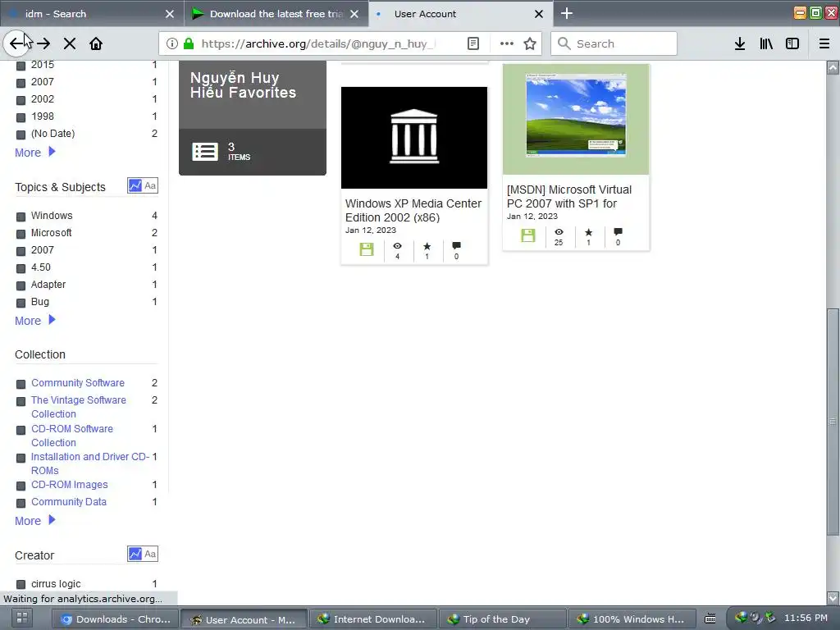Open the Library toolbar icon
Screen dimensions: 840x630
pyautogui.click(x=766, y=43)
